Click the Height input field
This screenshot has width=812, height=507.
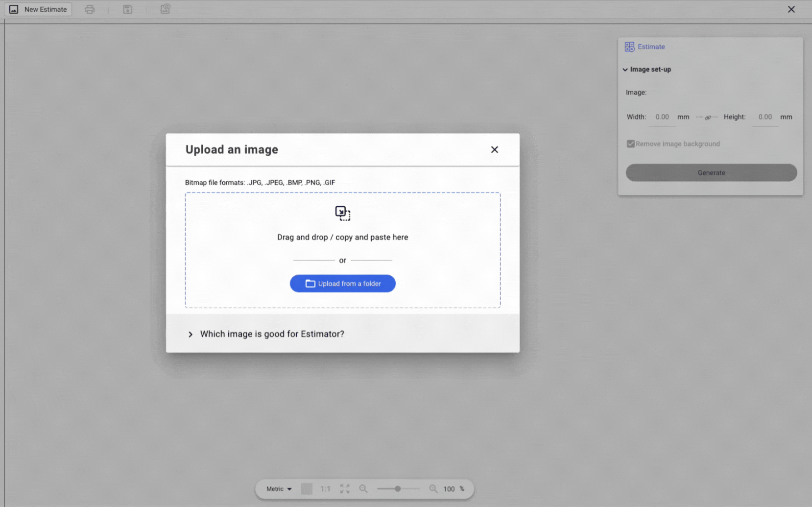[765, 117]
